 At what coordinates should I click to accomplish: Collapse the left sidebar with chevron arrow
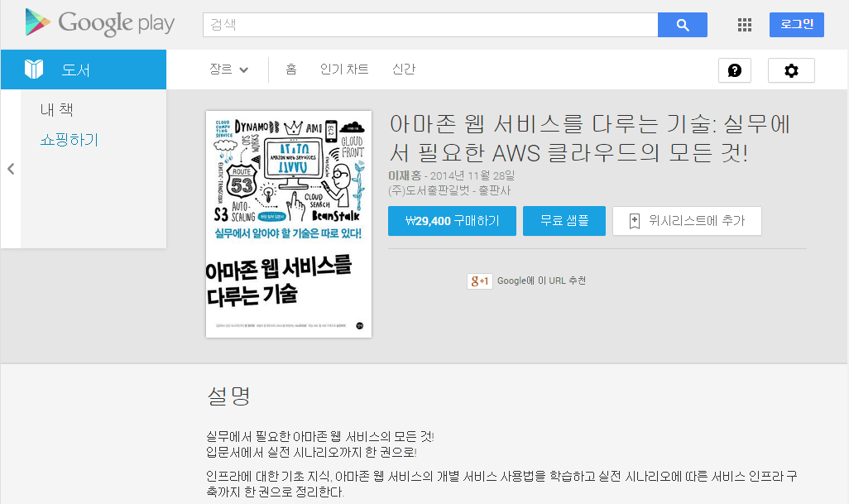[11, 169]
